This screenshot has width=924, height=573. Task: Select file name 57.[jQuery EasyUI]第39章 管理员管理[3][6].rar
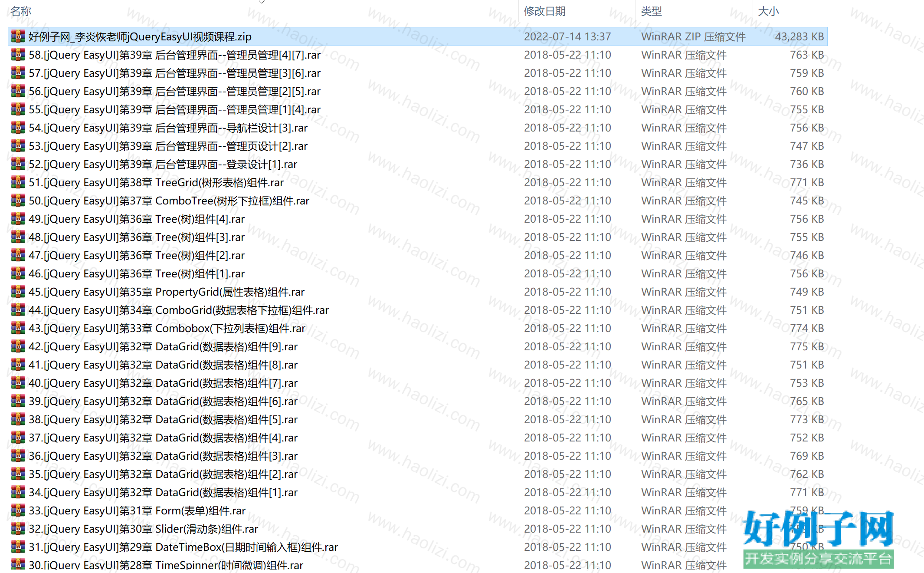pos(175,73)
